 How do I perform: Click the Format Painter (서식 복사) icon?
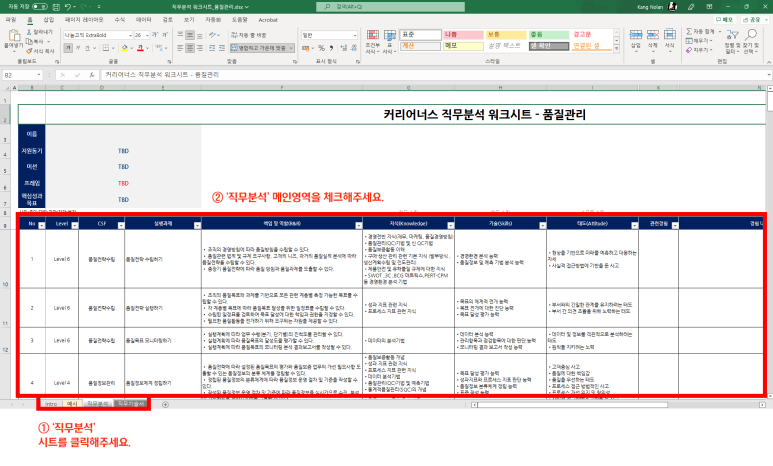(29, 51)
